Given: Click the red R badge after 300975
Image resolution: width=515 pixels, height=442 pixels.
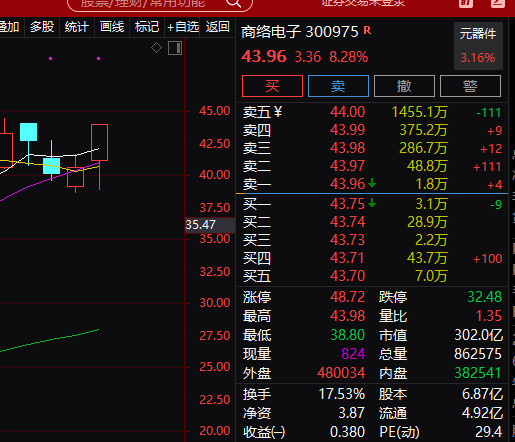Looking at the screenshot, I should point(367,30).
